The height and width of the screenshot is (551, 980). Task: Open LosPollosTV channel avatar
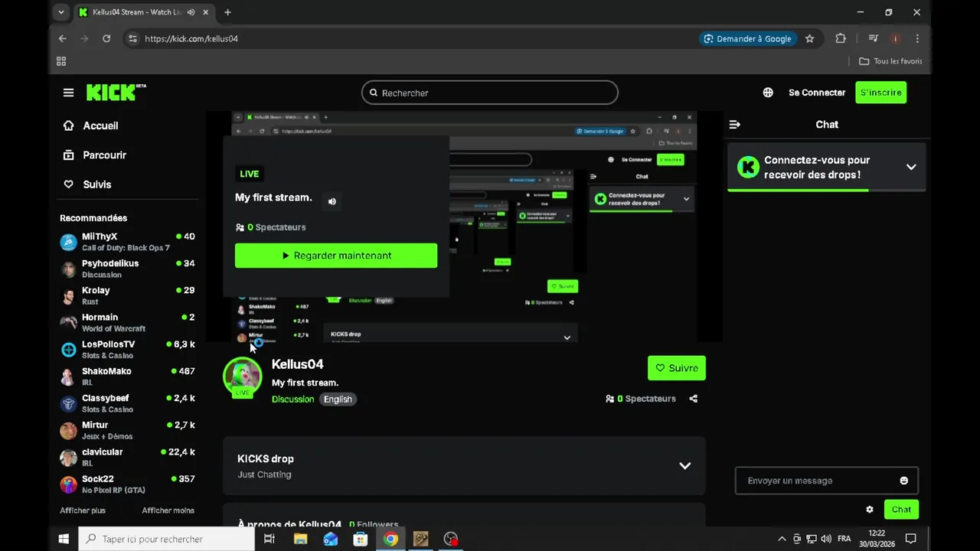click(x=69, y=350)
